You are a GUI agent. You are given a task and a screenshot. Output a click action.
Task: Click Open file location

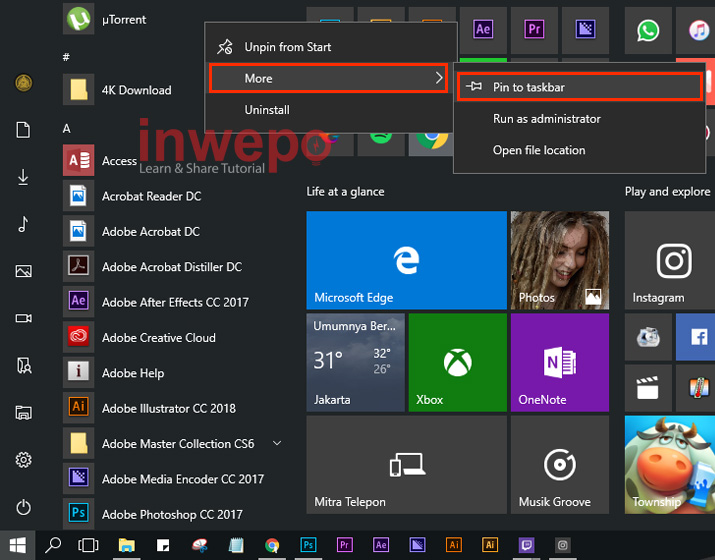539,150
